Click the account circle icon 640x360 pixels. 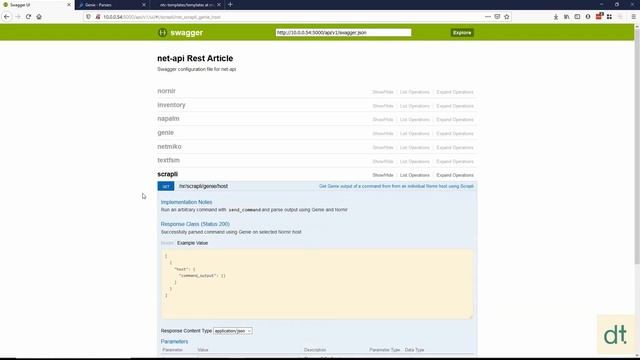(588, 17)
